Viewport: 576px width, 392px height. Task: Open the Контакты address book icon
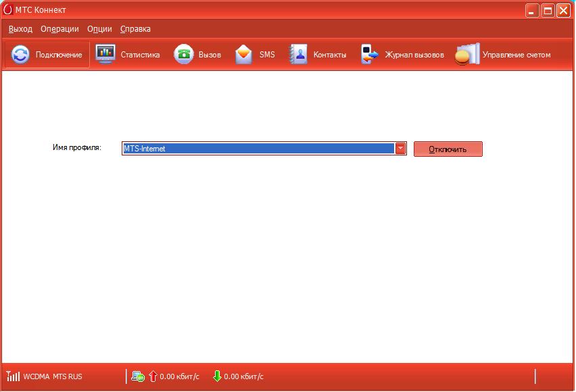(298, 54)
